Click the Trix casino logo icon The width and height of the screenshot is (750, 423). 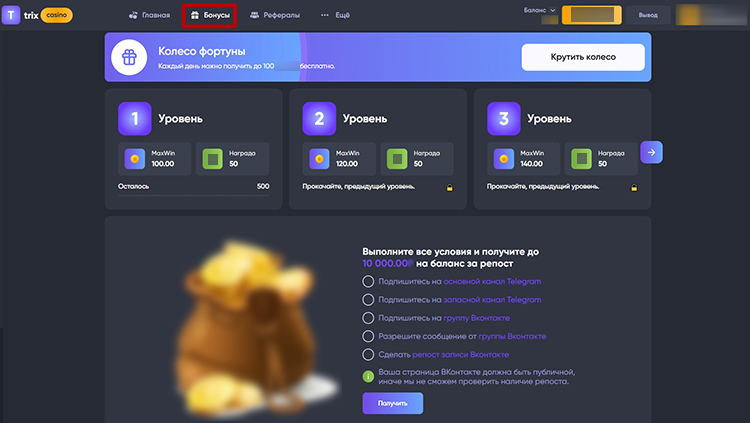(11, 15)
